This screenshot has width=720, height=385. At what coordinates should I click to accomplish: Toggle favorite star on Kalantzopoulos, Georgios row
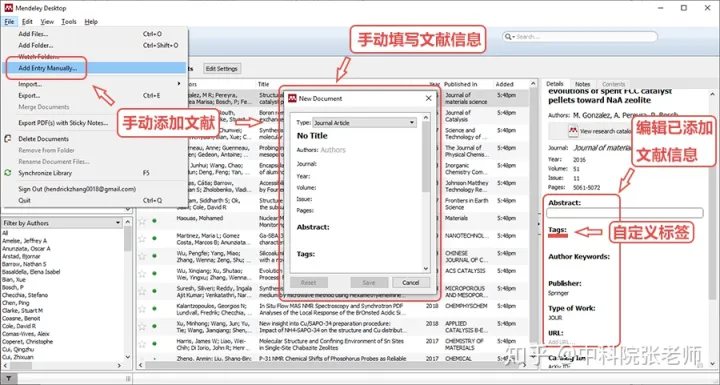(142, 308)
